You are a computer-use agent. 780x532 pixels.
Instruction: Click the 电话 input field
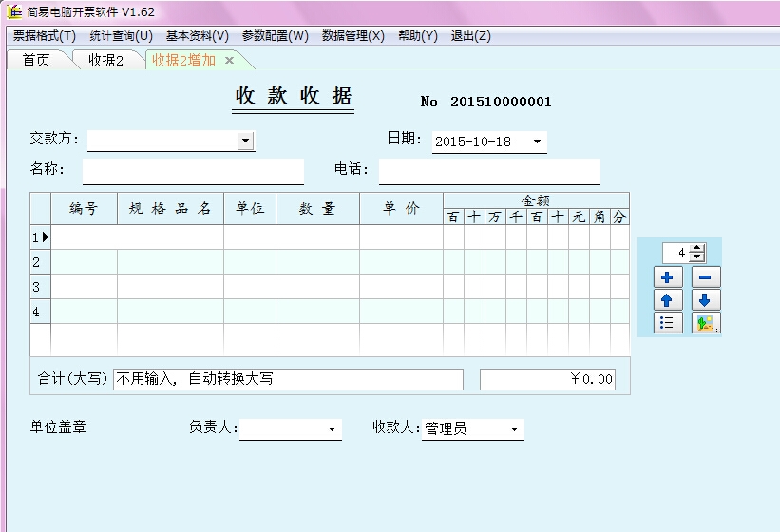[489, 172]
